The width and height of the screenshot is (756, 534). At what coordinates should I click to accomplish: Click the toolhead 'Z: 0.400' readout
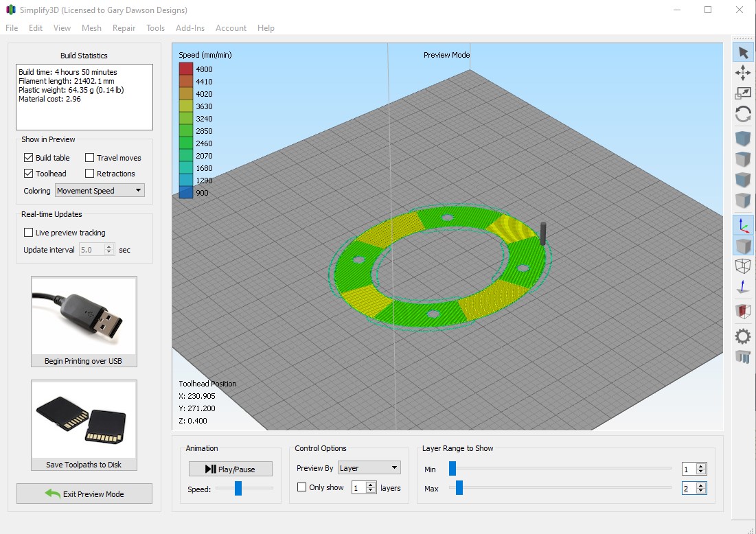coord(193,420)
